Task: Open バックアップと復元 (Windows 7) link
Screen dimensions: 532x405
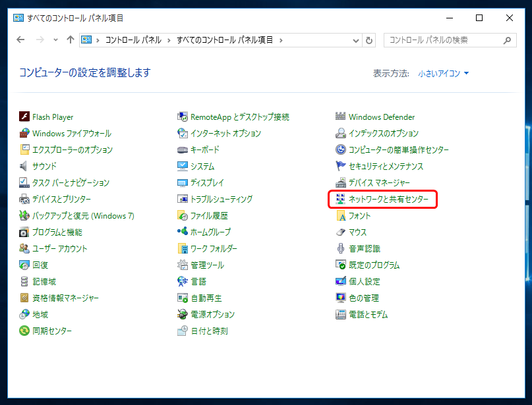Action: [83, 215]
